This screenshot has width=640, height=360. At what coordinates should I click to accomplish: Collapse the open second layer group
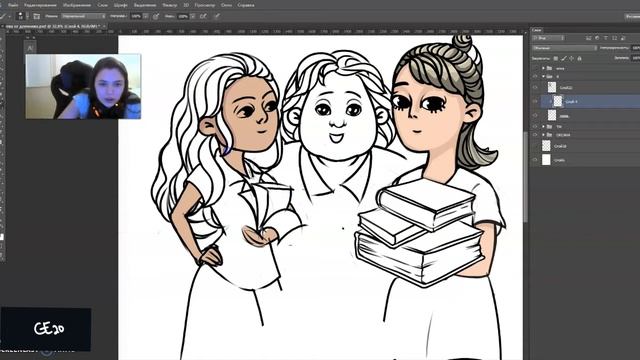coord(543,76)
